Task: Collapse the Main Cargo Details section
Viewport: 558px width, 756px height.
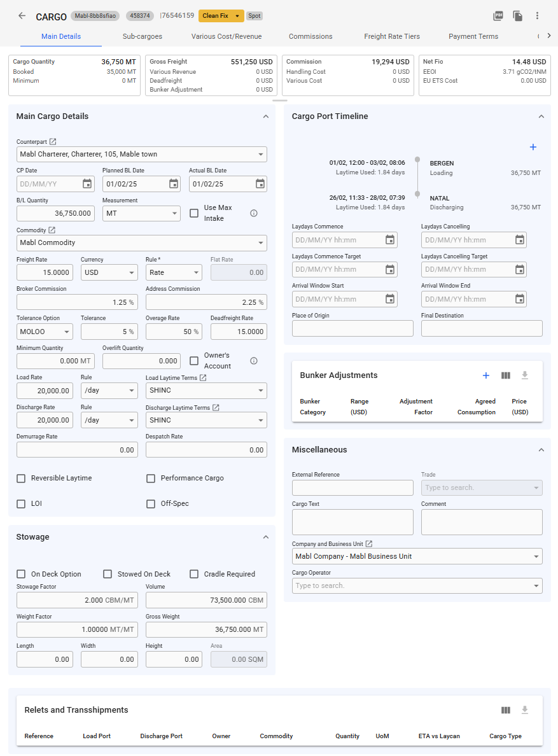Action: [x=265, y=116]
